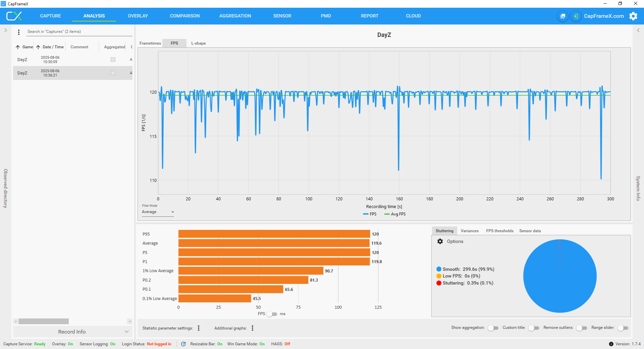The width and height of the screenshot is (644, 349).
Task: Open the captures list three-dot menu
Action: (x=19, y=32)
